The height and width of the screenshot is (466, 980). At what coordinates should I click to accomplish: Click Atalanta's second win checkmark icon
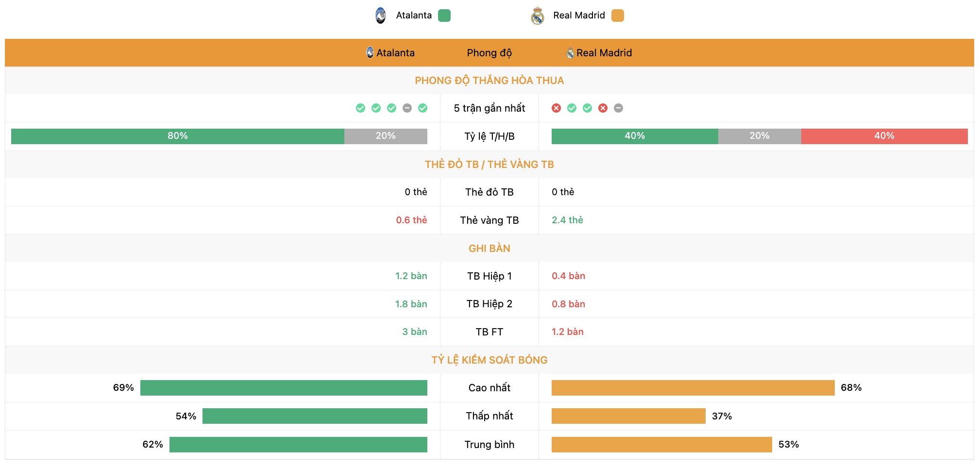376,108
